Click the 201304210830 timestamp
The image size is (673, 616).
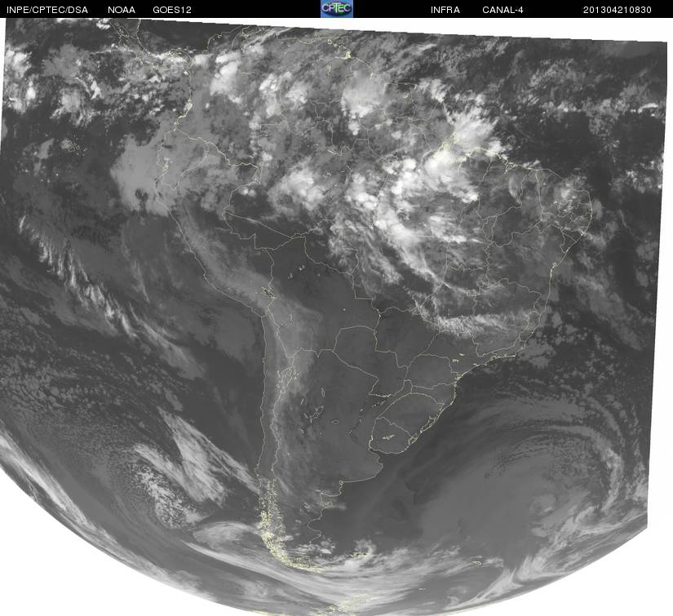(618, 10)
